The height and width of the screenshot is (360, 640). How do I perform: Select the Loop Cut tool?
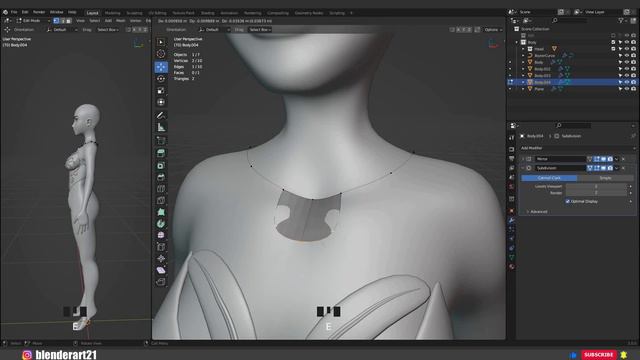point(161,189)
